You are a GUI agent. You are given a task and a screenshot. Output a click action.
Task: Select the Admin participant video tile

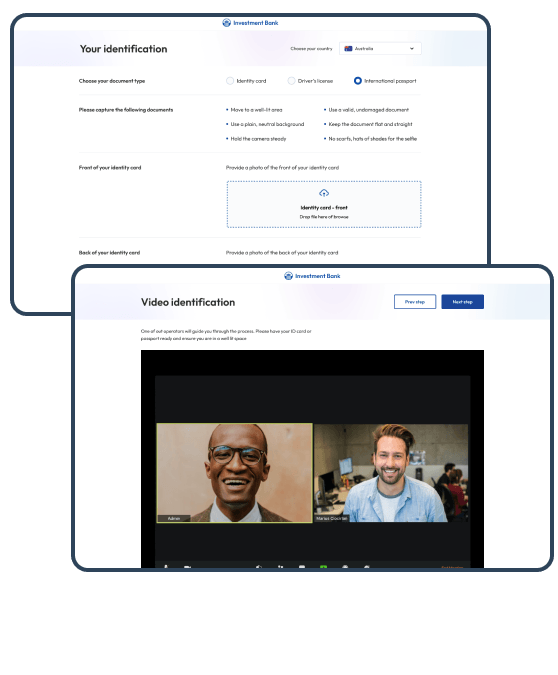pyautogui.click(x=235, y=473)
